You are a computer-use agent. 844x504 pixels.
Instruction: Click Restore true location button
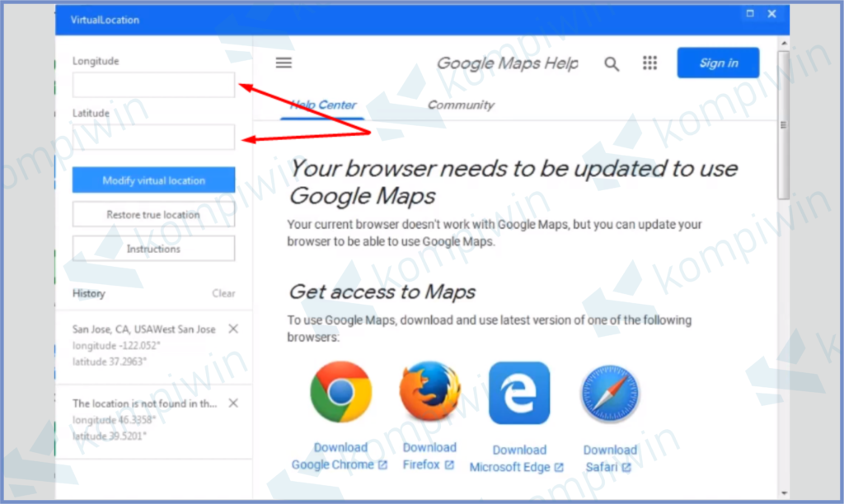[x=153, y=215]
